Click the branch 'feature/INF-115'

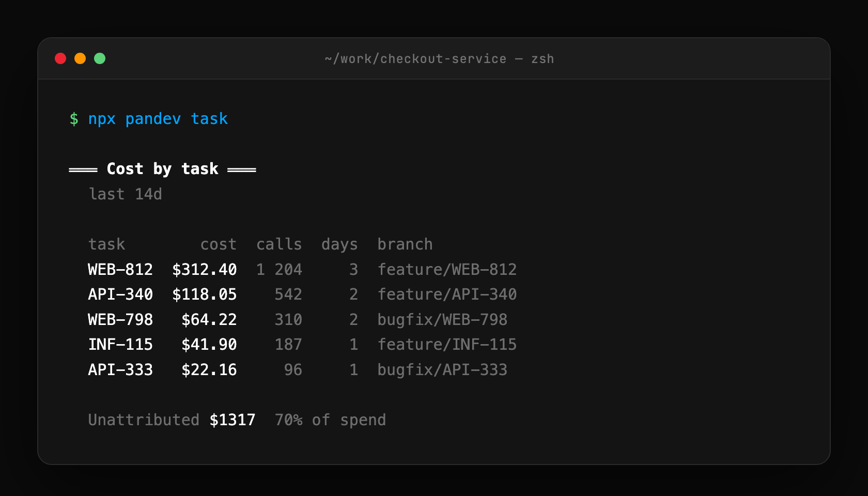point(447,345)
